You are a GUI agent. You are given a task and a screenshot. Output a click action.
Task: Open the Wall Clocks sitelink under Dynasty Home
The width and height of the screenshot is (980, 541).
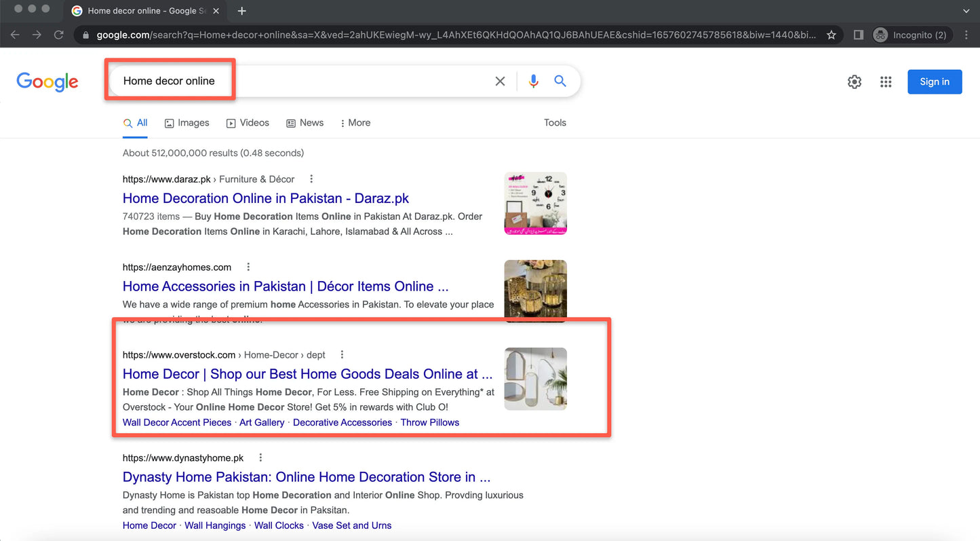[x=279, y=525]
